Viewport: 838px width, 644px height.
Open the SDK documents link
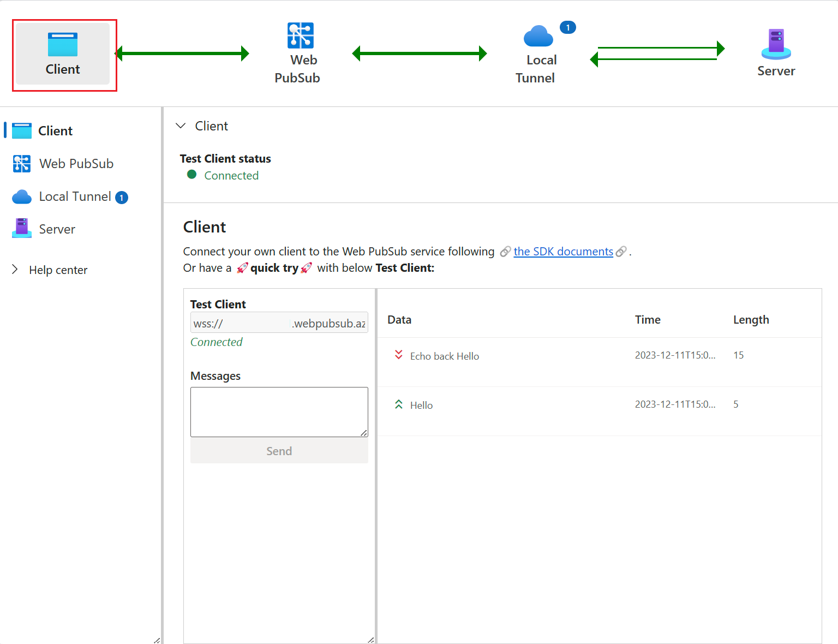(x=564, y=251)
